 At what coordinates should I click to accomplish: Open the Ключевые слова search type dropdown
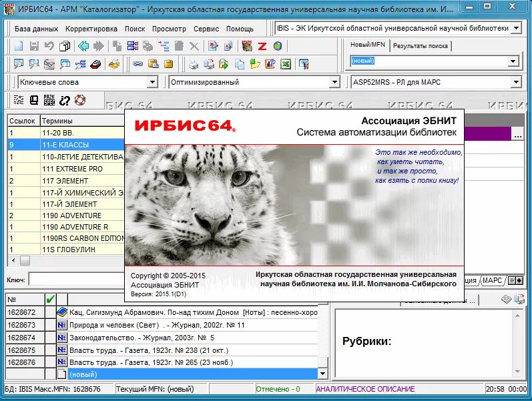click(153, 82)
